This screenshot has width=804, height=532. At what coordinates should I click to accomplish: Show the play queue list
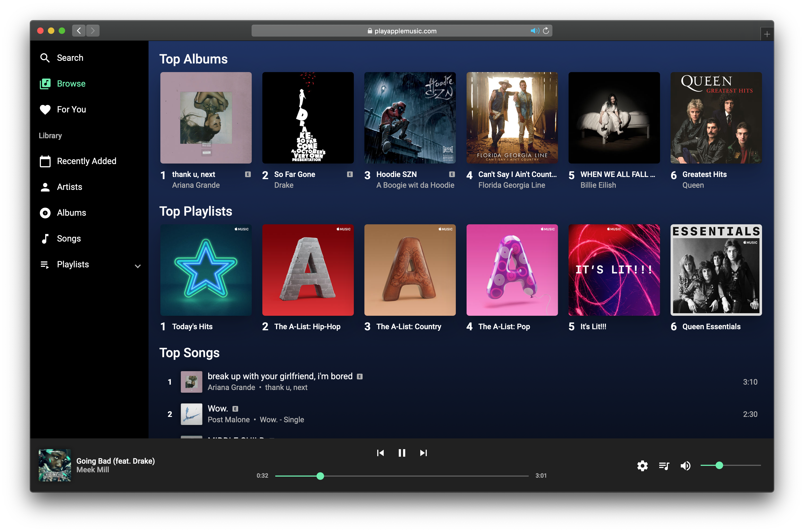[x=664, y=466]
